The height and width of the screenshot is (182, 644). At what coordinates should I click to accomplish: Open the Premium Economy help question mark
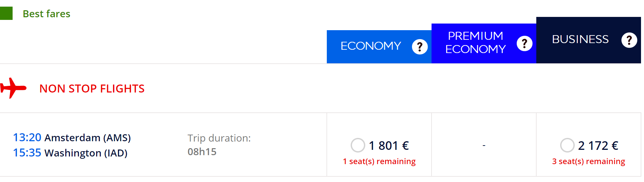pyautogui.click(x=524, y=43)
